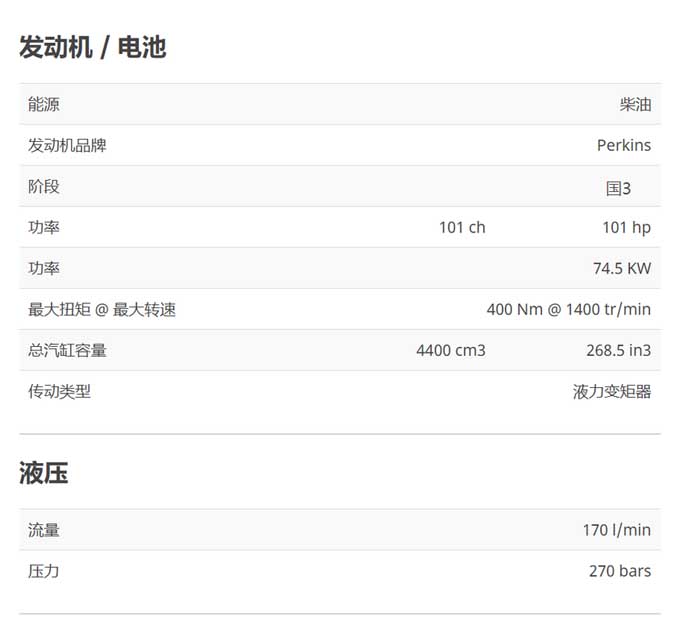Click the 101 hp power value
The height and width of the screenshot is (630, 680).
click(626, 227)
